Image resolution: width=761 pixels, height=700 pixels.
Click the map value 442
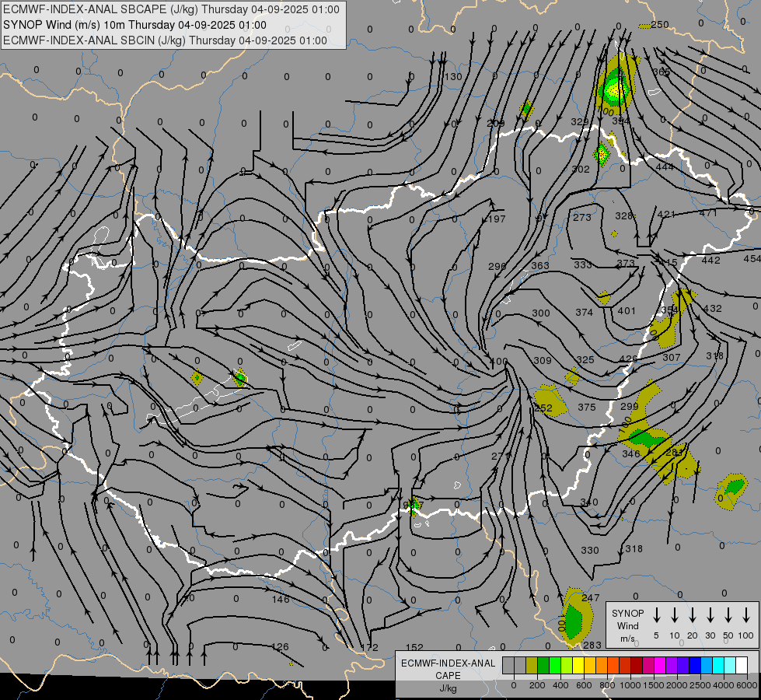coord(710,261)
